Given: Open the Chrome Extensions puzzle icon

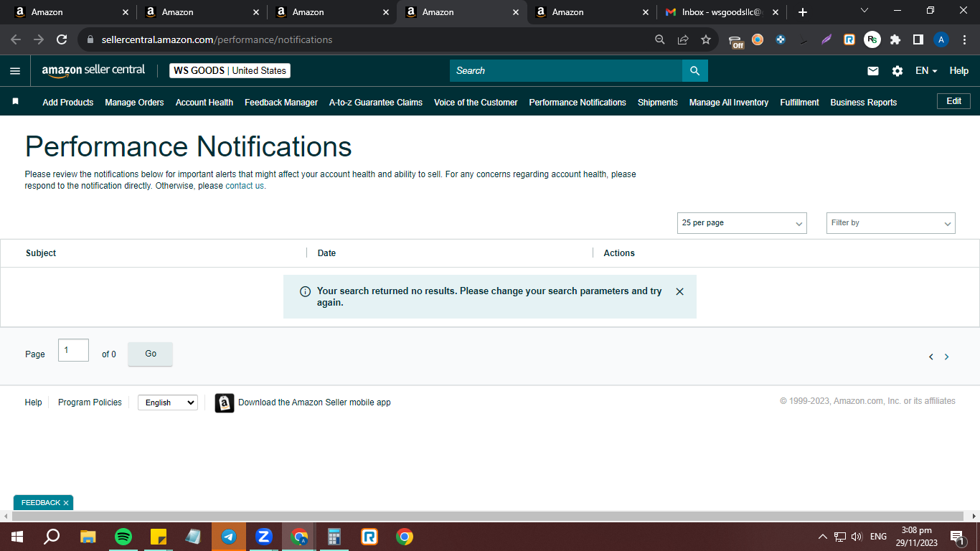Looking at the screenshot, I should point(895,39).
